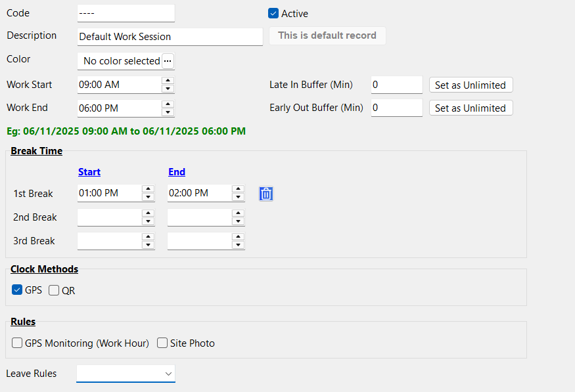Decrease 3rd Break end time down arrow
This screenshot has height=392, width=575.
238,245
